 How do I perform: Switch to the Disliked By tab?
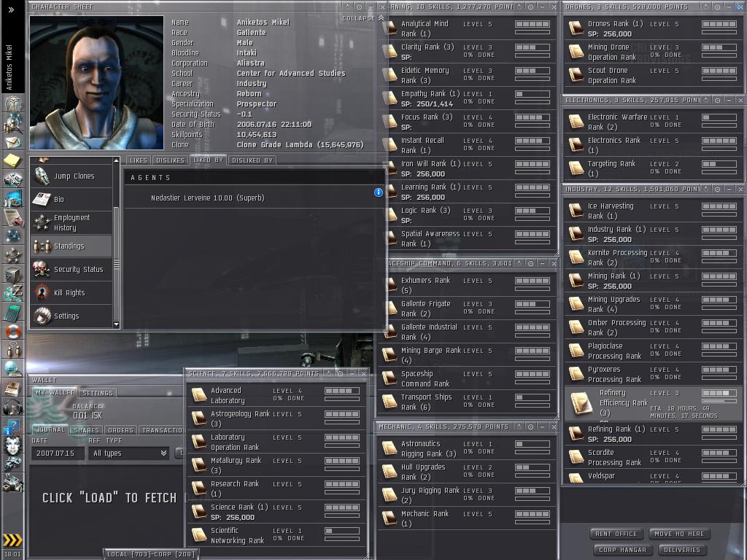252,160
